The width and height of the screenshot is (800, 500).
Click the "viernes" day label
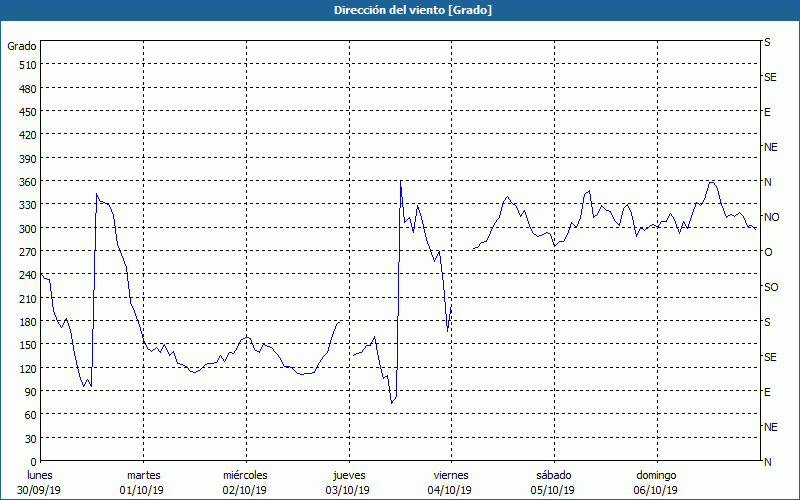[x=451, y=476]
